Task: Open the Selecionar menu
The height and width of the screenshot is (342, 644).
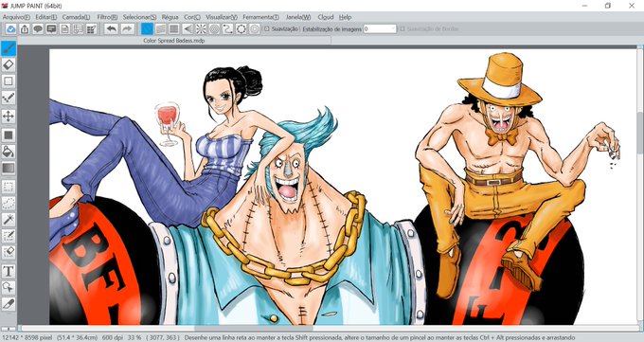Action: 139,17
